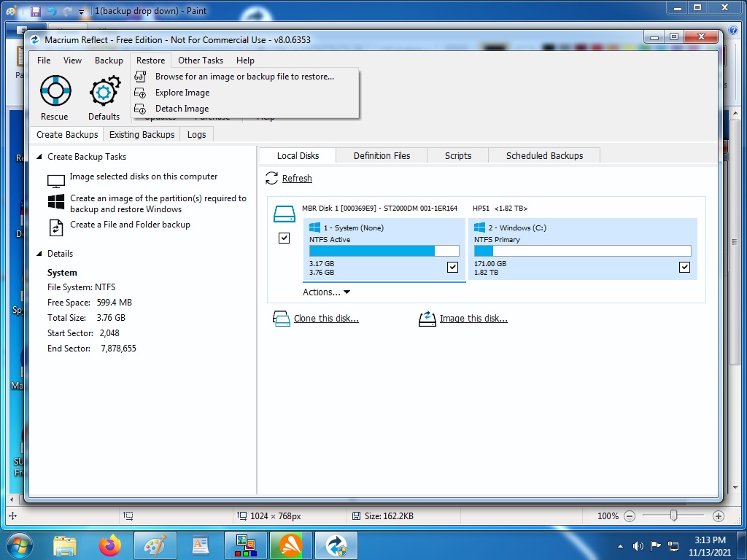
Task: Click Image selected disks on this computer
Action: [x=144, y=176]
